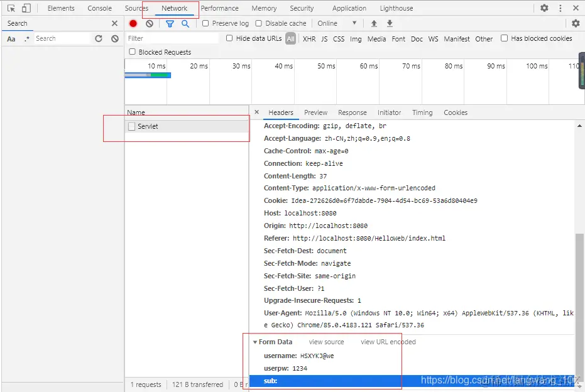Switch to the Response detail tab

coord(352,112)
